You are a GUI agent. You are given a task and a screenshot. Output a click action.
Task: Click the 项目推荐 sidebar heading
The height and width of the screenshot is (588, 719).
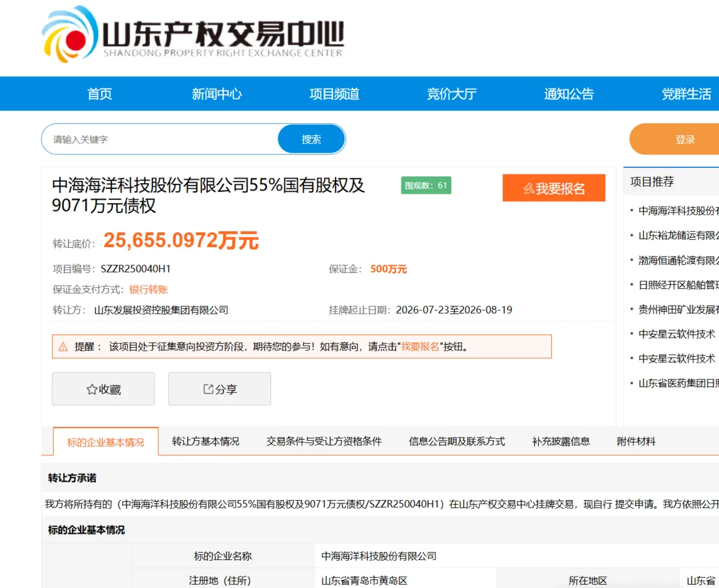click(x=652, y=182)
